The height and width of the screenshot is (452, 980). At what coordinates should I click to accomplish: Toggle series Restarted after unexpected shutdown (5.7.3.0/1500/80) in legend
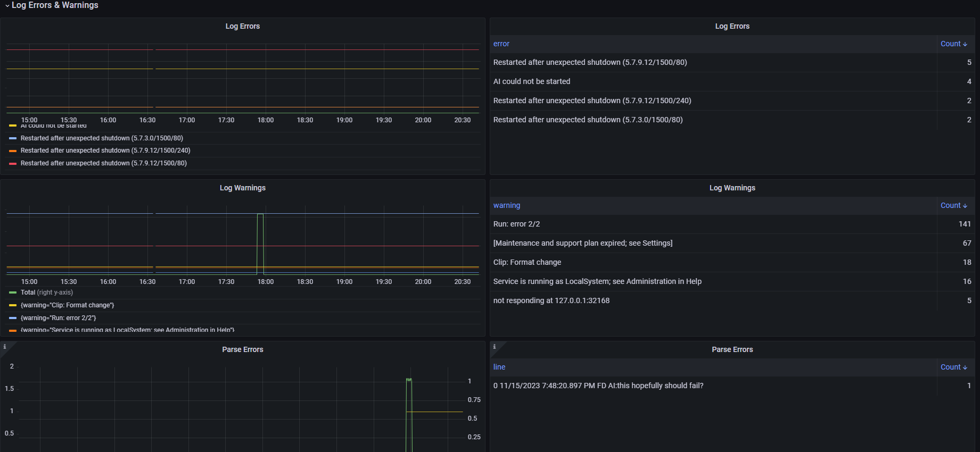pyautogui.click(x=102, y=138)
